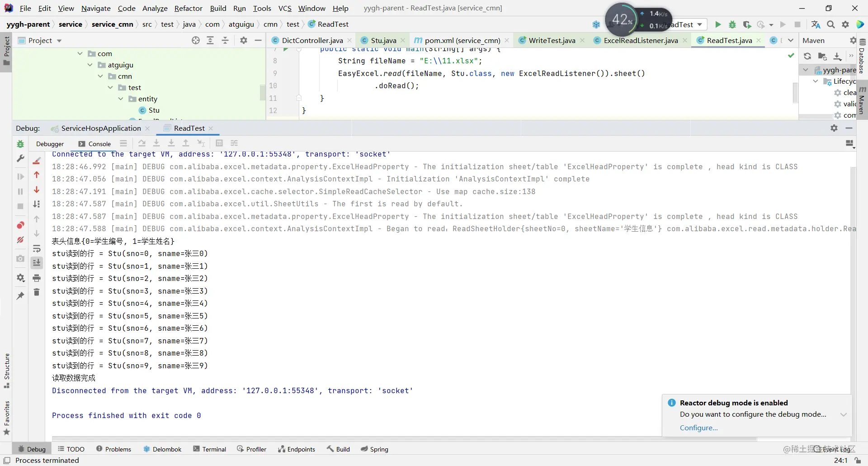Toggle Project tool window stripe button
868x466 pixels.
click(x=6, y=52)
